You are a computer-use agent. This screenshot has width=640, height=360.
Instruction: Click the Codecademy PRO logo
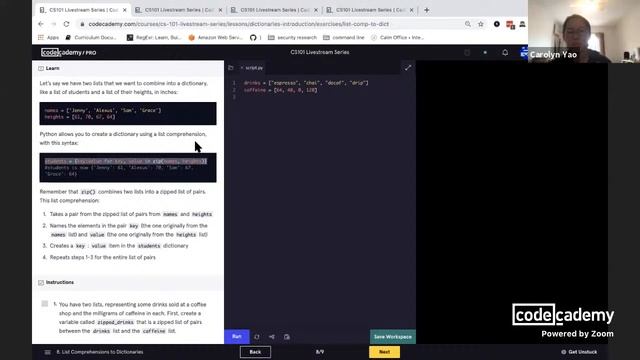click(69, 52)
